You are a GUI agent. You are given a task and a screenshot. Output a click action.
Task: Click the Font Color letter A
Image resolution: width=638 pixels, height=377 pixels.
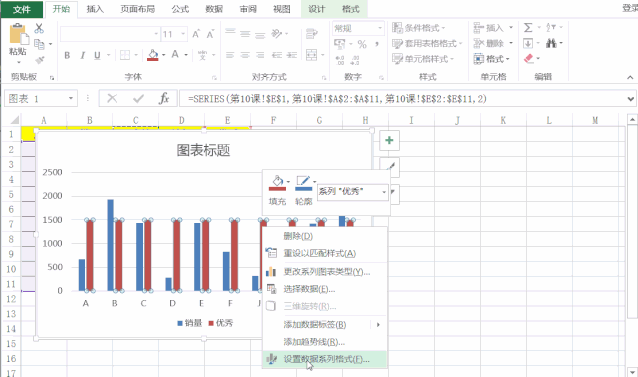[175, 54]
